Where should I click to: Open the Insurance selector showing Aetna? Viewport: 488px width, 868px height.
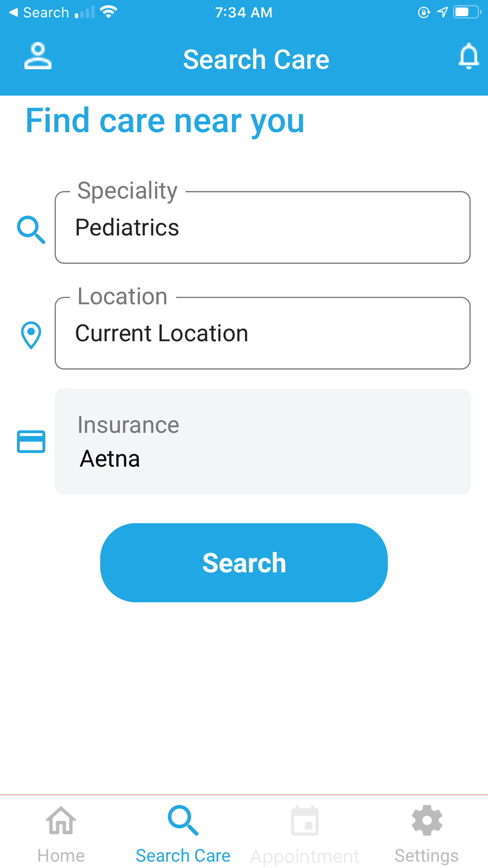(x=263, y=441)
